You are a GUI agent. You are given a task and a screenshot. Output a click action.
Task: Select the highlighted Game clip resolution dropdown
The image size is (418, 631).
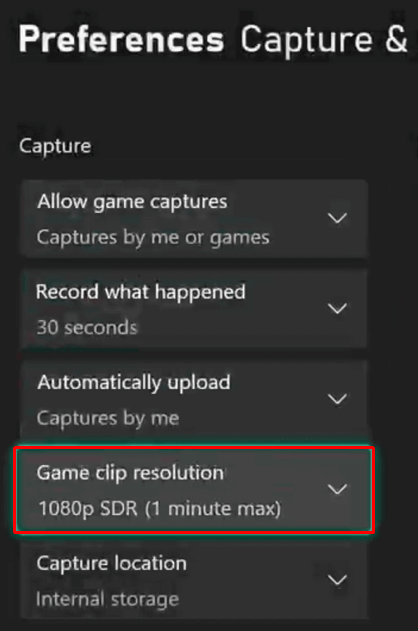tap(194, 490)
